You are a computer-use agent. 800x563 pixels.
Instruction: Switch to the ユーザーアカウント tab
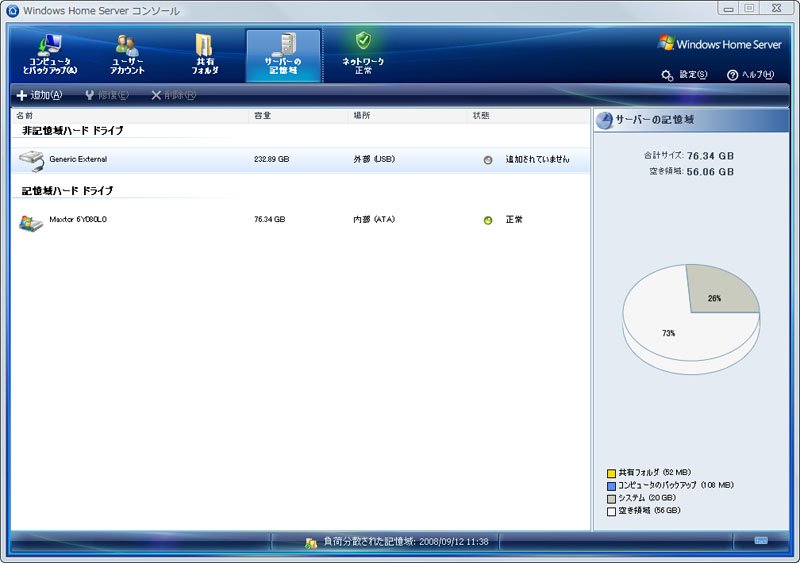(127, 55)
